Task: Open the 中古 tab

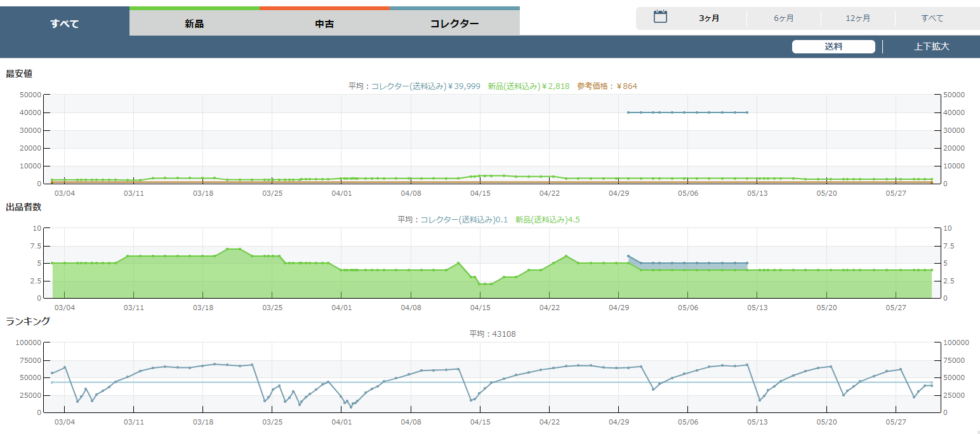Action: tap(324, 24)
